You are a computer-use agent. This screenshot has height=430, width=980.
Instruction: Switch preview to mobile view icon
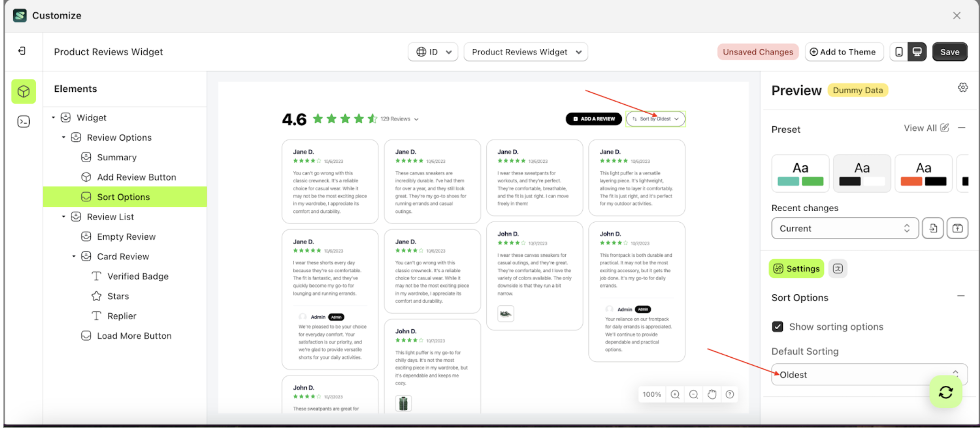pos(898,51)
